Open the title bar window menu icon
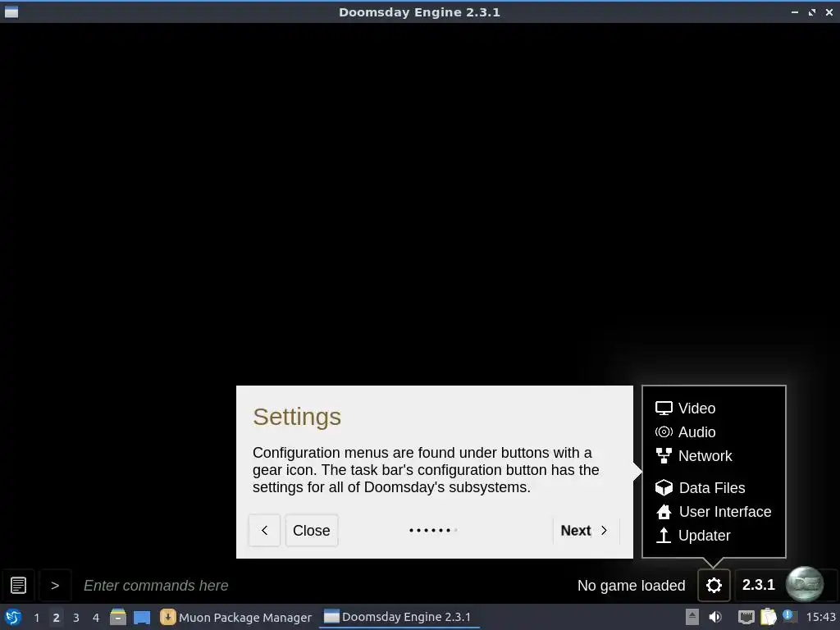This screenshot has width=840, height=630. pyautogui.click(x=11, y=11)
